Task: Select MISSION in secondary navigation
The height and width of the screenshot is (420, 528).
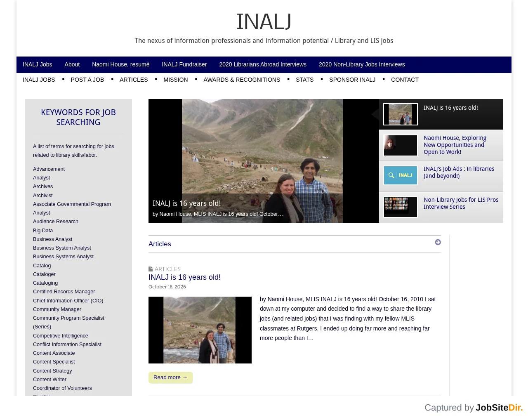Action: coord(176,80)
